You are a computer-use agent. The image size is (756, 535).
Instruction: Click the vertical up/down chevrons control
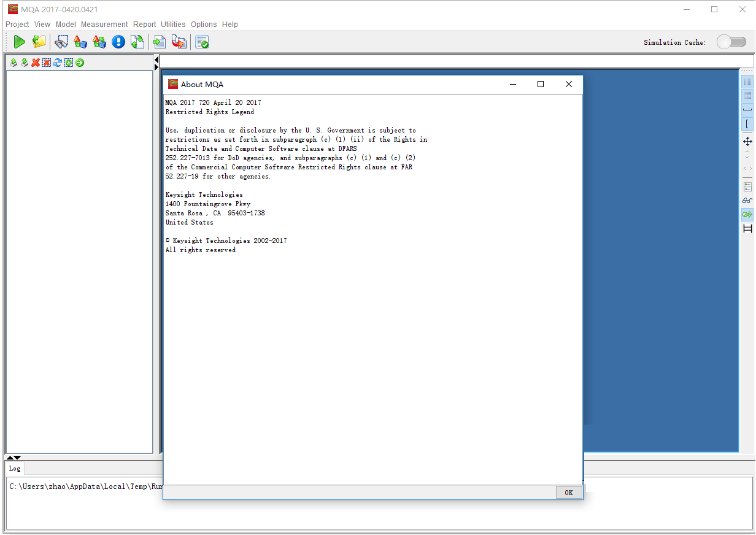747,155
